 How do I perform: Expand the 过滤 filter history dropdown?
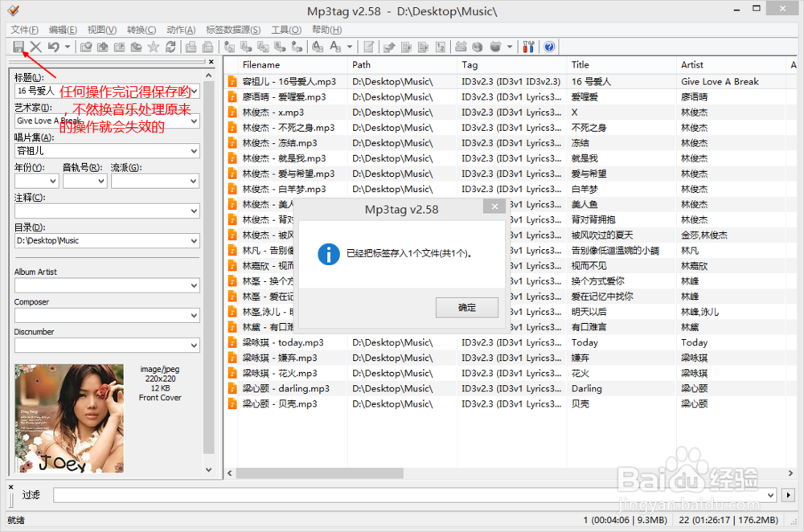[770, 495]
